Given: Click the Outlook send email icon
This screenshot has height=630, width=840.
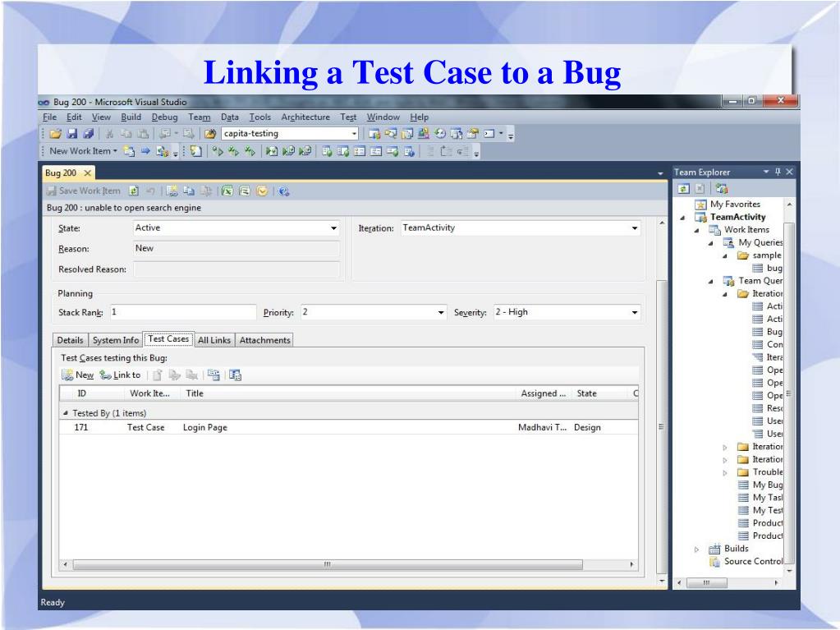Looking at the screenshot, I should 262,191.
